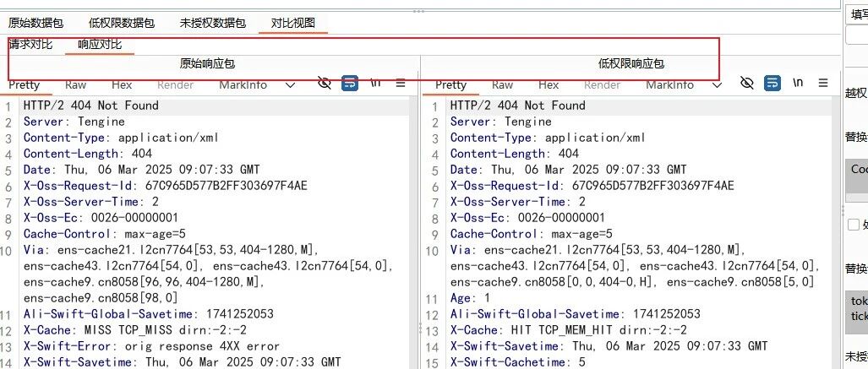Click the \n non-printable chars icon in 原始响应包 pane
Viewport: 868px width, 369px height.
pos(375,83)
